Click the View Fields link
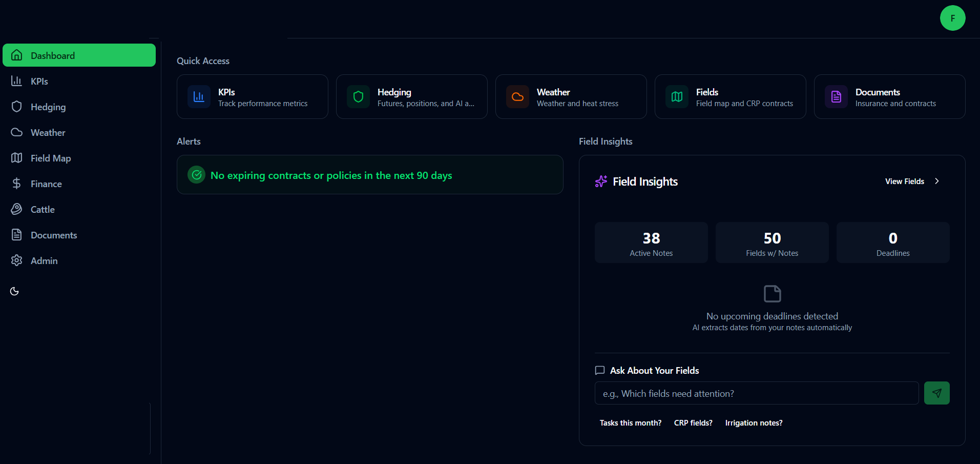980x464 pixels. click(x=912, y=181)
